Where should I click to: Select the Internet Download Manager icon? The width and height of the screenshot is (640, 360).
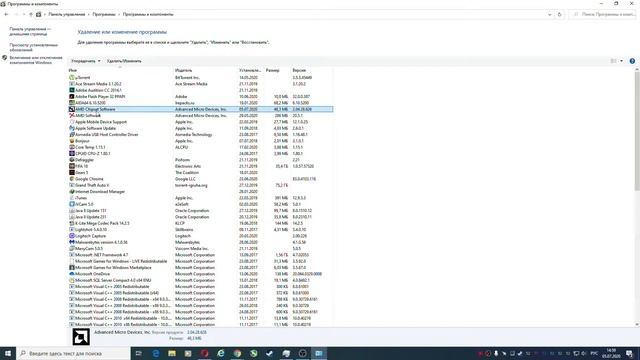pos(72,191)
